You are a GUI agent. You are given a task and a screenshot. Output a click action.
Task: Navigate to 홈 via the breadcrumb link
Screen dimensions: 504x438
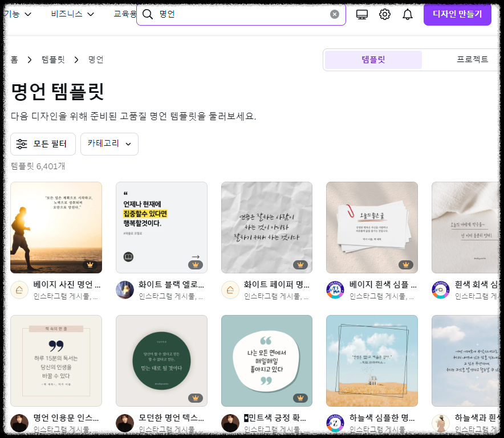tap(14, 59)
